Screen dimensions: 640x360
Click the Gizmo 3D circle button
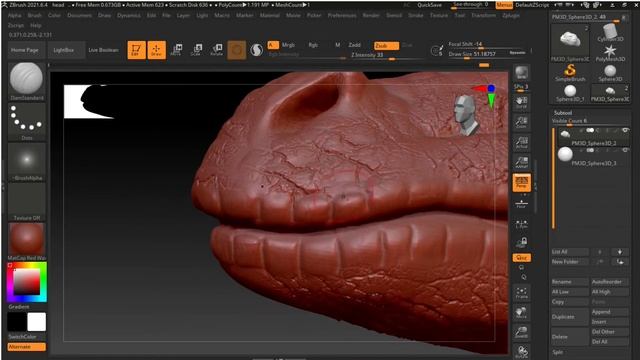237,50
